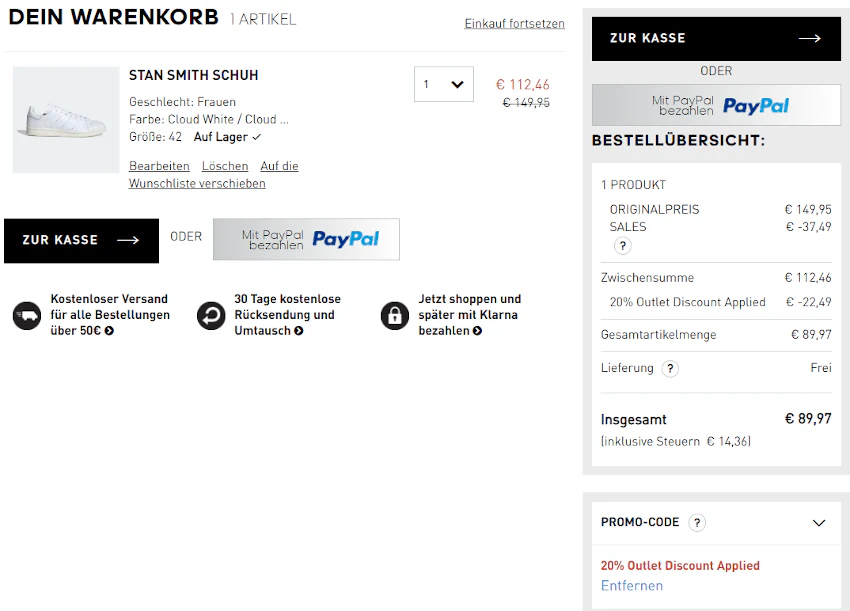Viewport: 850px width, 611px height.
Task: Pay with PayPal button below the product
Action: pyautogui.click(x=306, y=239)
